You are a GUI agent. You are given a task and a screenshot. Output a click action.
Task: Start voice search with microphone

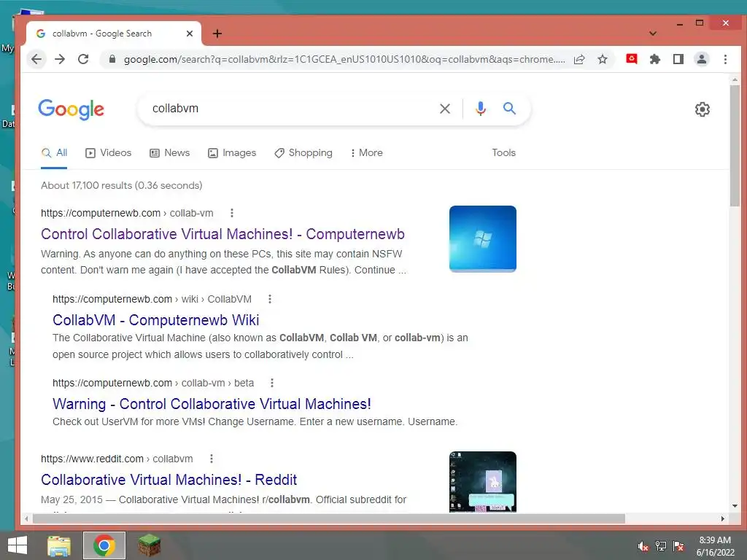tap(481, 109)
